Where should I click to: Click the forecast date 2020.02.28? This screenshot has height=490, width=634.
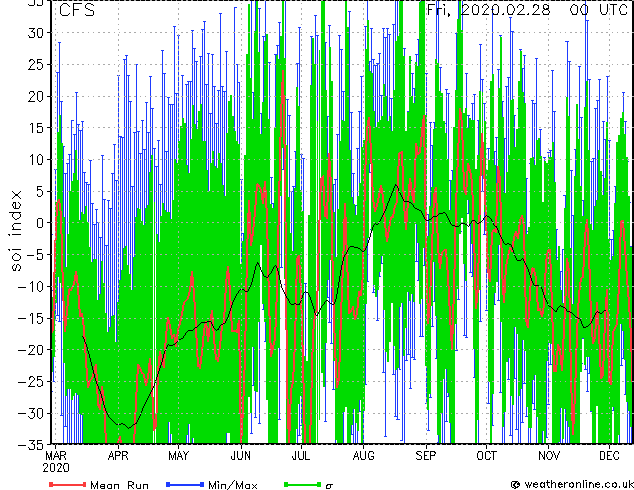505,10
